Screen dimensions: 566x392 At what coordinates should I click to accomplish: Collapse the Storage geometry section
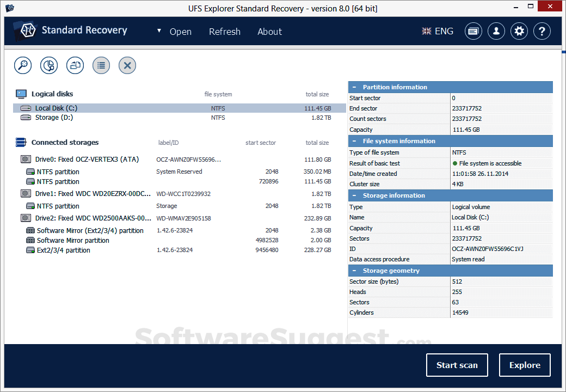[x=354, y=271]
